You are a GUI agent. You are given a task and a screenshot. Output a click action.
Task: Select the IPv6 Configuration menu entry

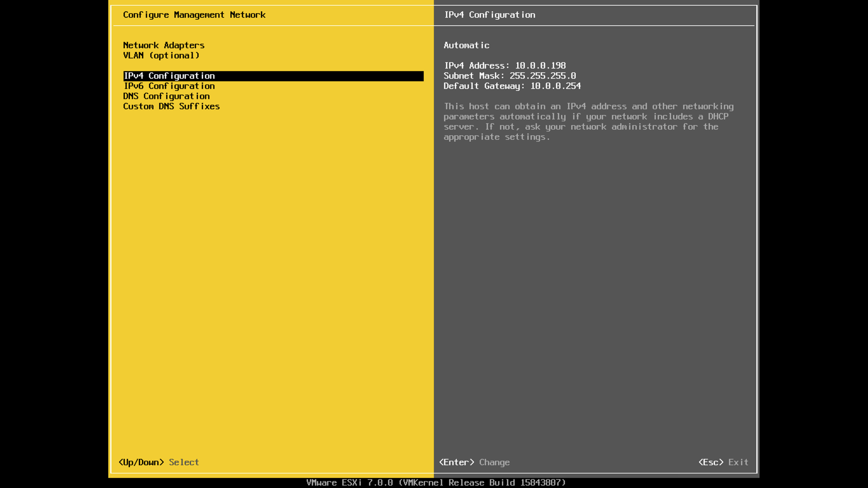tap(169, 86)
